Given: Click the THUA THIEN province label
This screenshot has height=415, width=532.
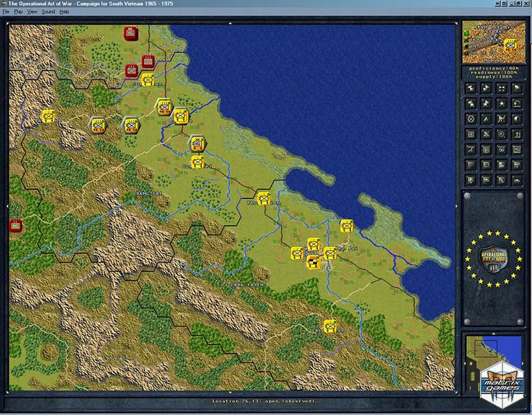Looking at the screenshot, I should pos(247,284).
